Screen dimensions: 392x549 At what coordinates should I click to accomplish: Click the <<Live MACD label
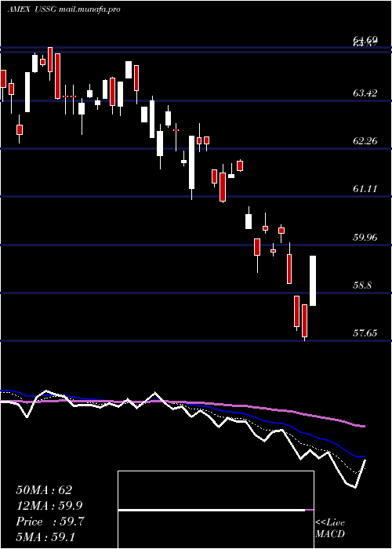[330, 528]
